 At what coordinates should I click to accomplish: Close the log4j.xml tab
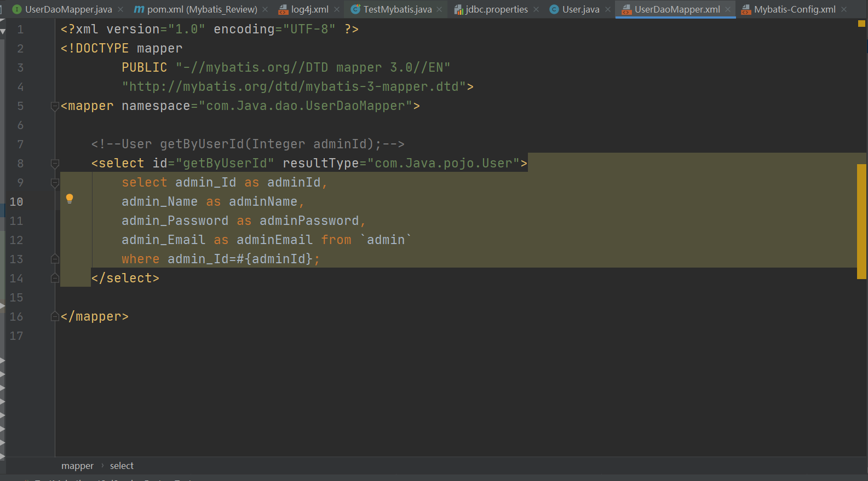pyautogui.click(x=337, y=9)
